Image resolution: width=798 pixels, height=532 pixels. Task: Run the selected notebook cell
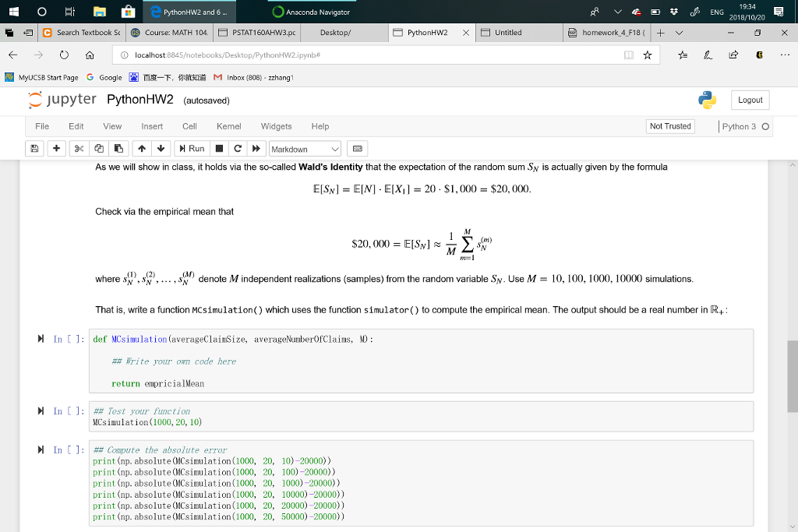pyautogui.click(x=192, y=148)
